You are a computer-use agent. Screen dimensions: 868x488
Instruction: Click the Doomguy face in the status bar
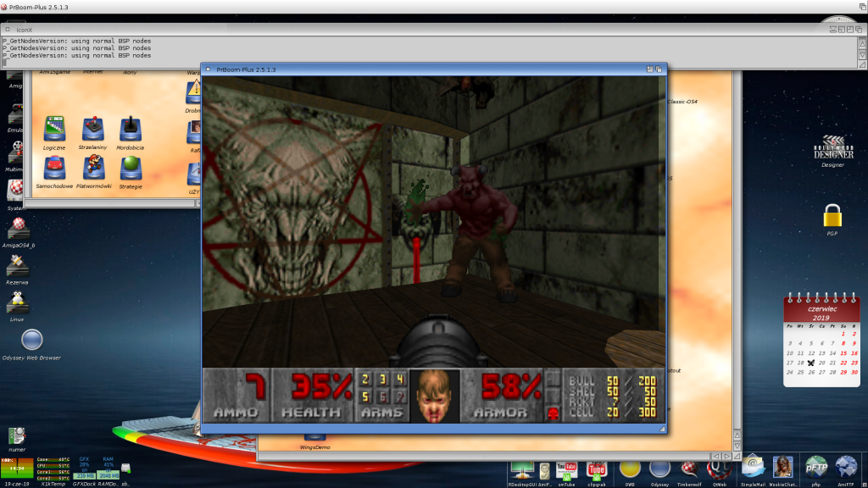(435, 396)
